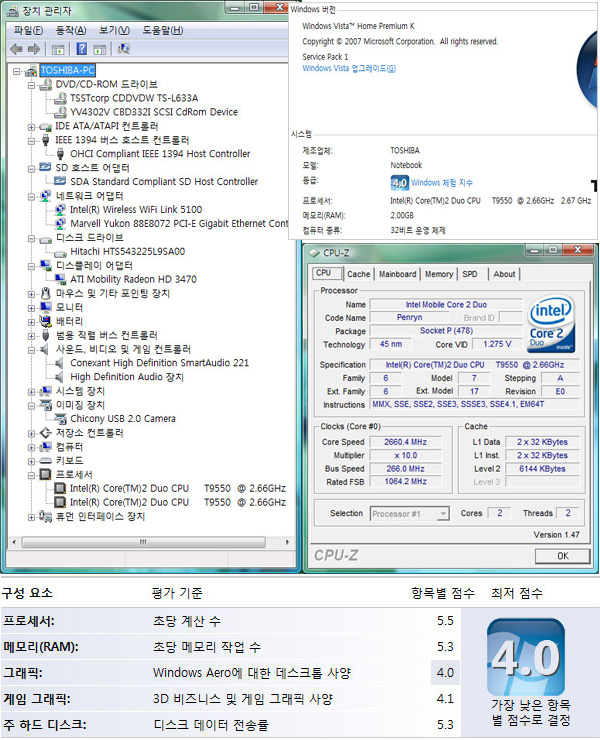Click the Back arrow in Device Manager toolbar
Viewport: 600px width, 740px height.
[x=17, y=49]
